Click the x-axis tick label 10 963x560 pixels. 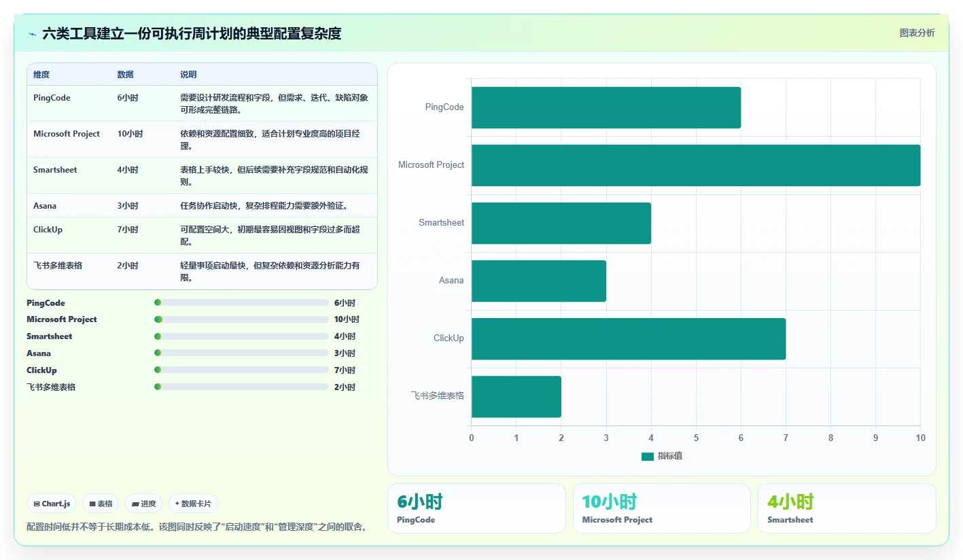(920, 438)
